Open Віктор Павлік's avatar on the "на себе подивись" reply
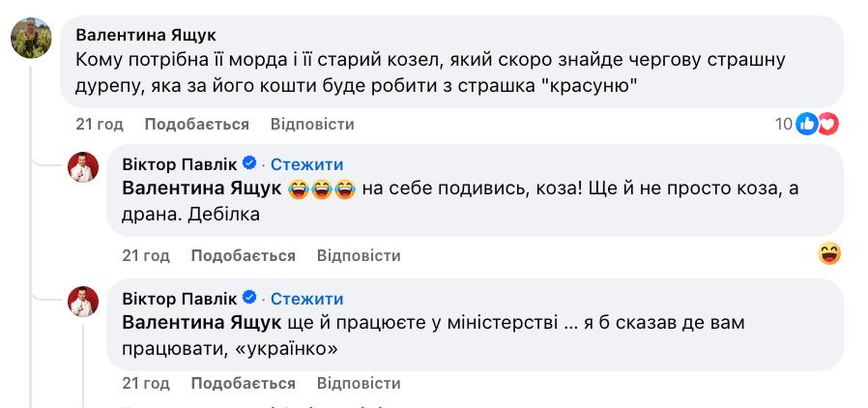Screen dimensions: 868x408 point(83,168)
